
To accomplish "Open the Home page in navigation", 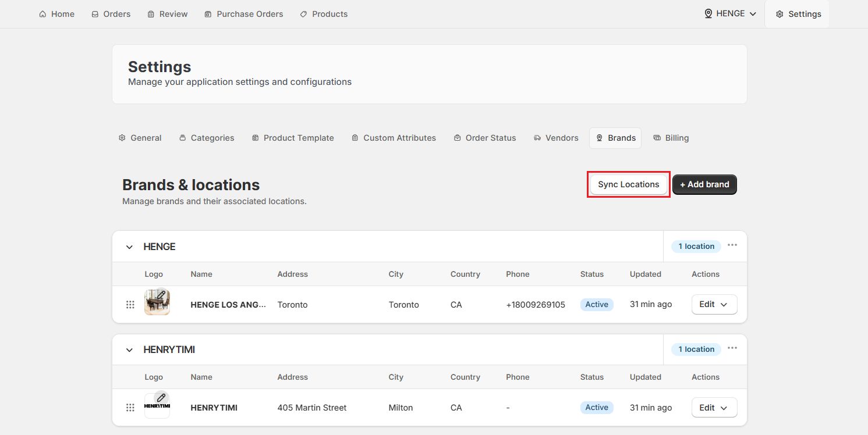I will 56,14.
